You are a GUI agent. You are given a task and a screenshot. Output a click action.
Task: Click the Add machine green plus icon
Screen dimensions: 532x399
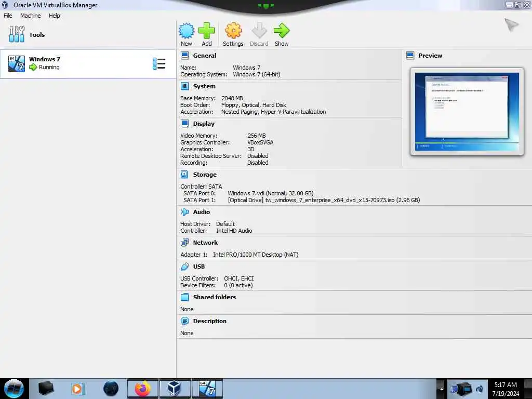207,31
